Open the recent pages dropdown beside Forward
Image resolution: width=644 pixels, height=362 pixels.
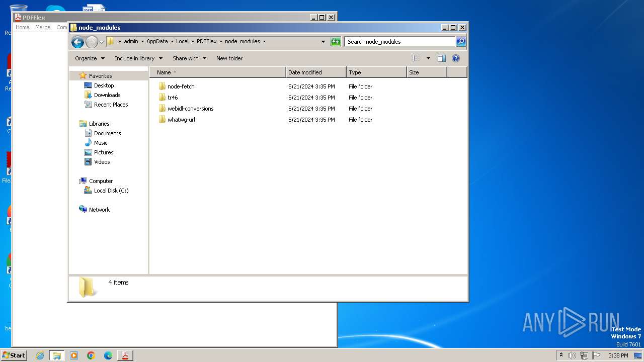101,42
